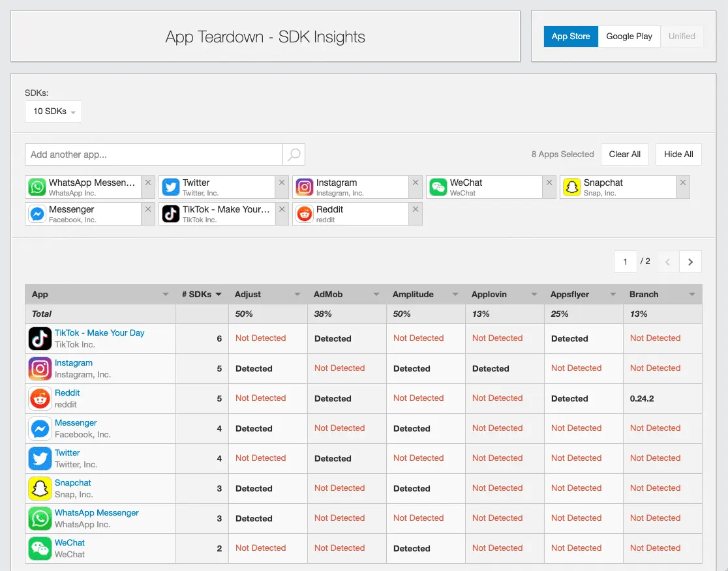This screenshot has width=728, height=571.
Task: Switch to App Store tab
Action: pos(571,37)
